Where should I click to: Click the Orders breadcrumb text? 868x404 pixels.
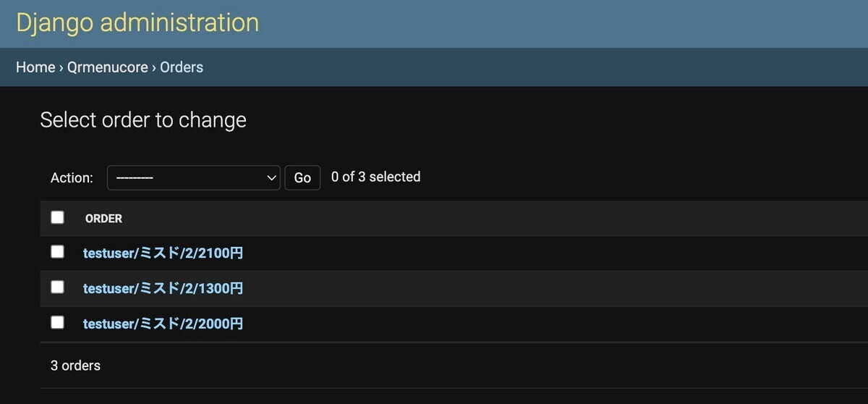pos(182,67)
